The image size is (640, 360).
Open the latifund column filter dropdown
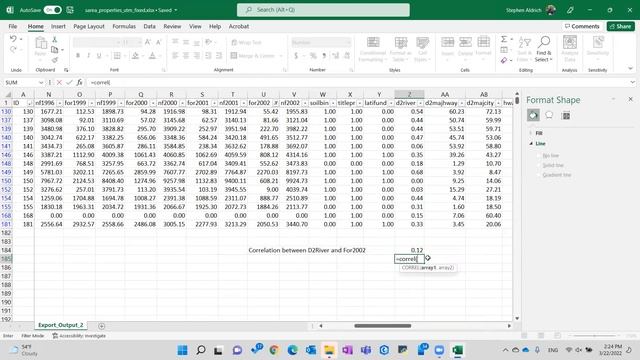coord(390,103)
